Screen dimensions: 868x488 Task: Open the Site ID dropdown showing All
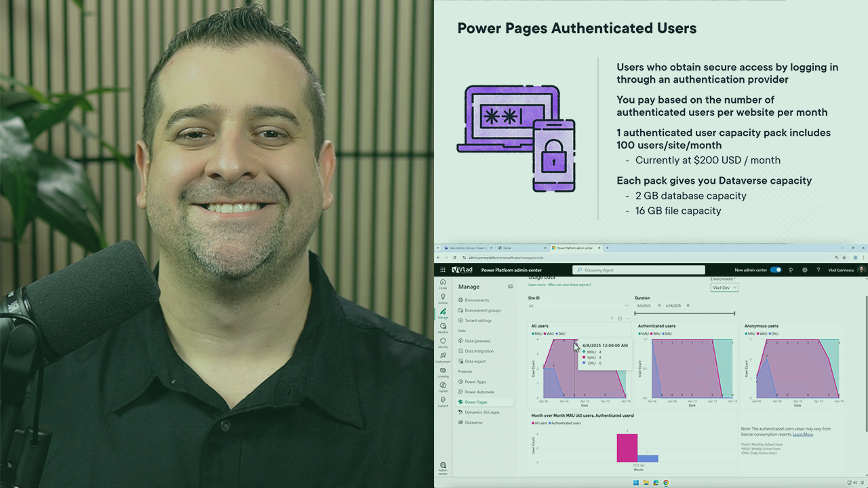click(x=579, y=306)
